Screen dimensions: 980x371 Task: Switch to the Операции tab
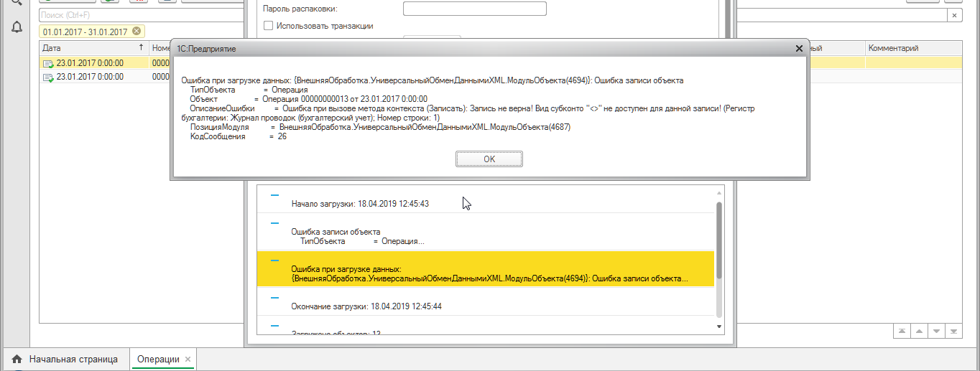click(x=158, y=360)
